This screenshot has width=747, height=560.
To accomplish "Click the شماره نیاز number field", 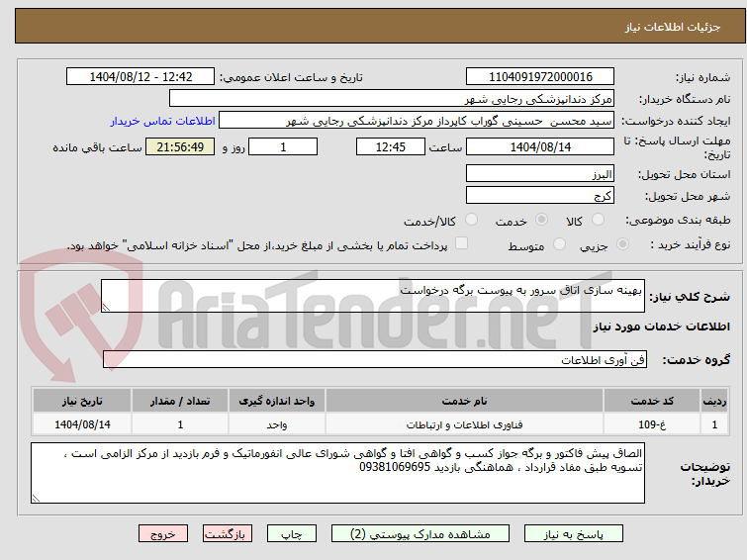I will [x=540, y=77].
